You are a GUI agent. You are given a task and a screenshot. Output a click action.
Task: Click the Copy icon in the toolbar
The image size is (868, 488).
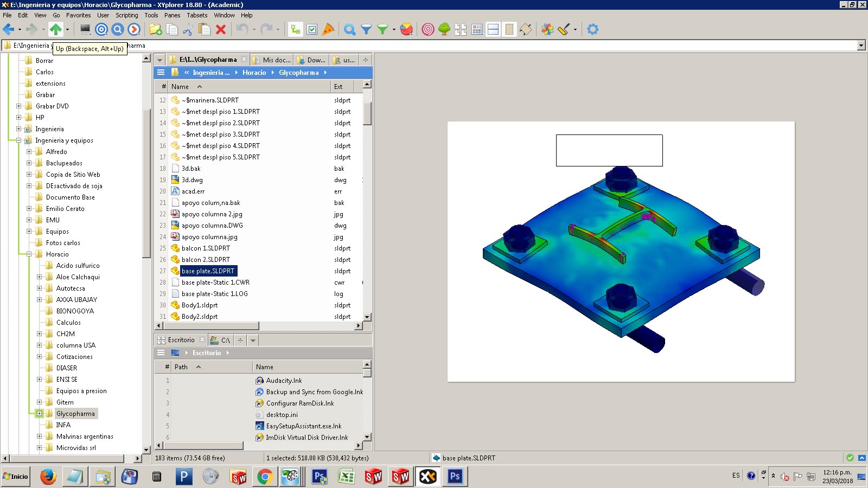(172, 29)
